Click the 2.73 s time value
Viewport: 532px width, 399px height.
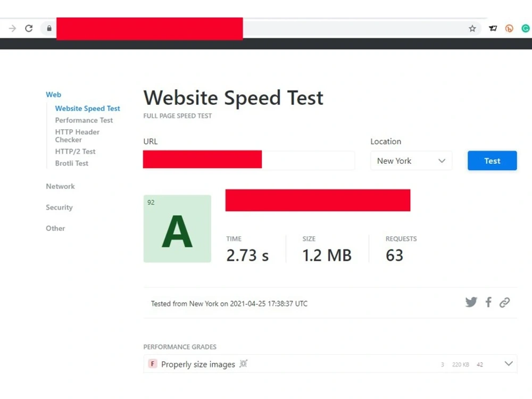[x=247, y=255]
